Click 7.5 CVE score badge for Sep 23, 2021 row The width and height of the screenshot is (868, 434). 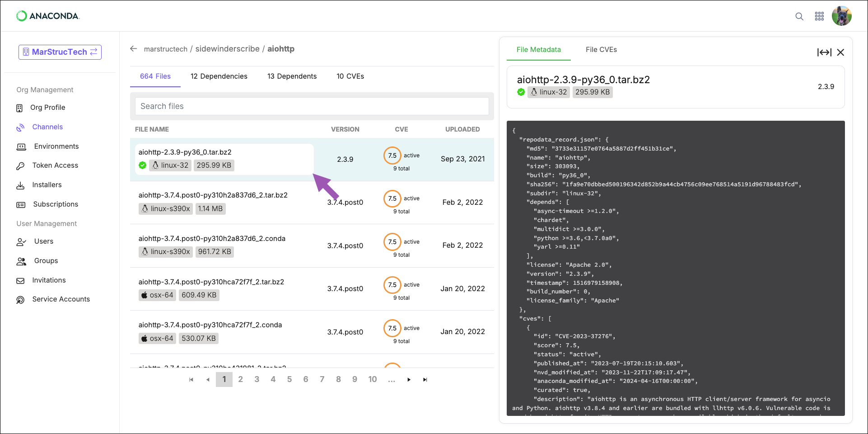tap(392, 156)
